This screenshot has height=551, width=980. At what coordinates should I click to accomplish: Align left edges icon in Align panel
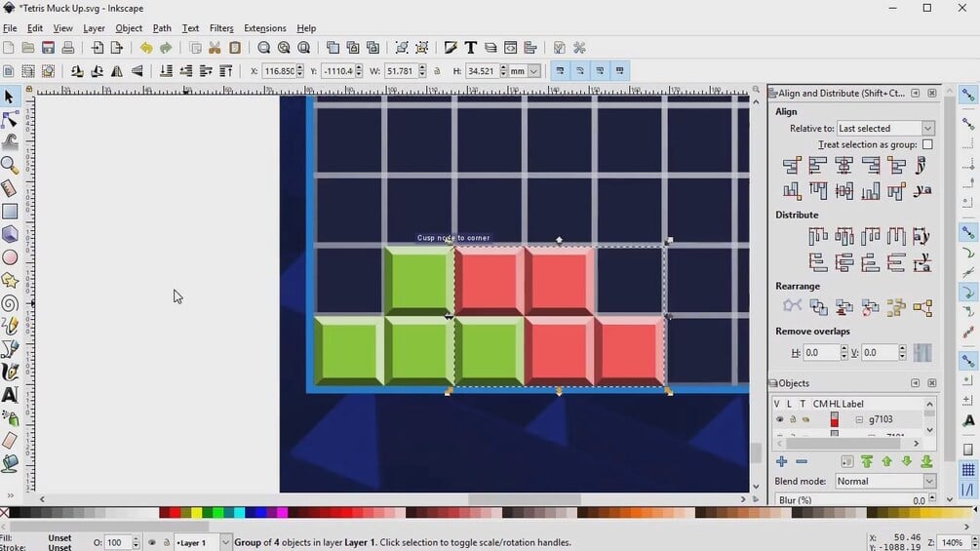818,166
